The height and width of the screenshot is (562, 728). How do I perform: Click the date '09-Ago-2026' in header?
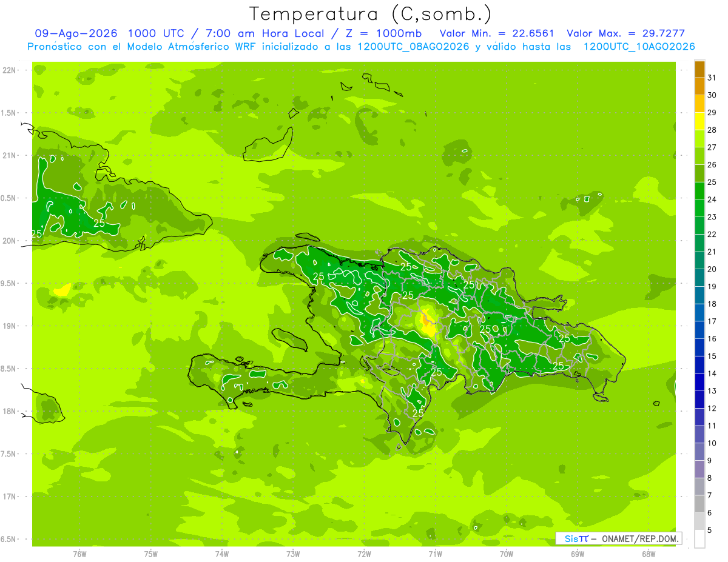tap(76, 33)
